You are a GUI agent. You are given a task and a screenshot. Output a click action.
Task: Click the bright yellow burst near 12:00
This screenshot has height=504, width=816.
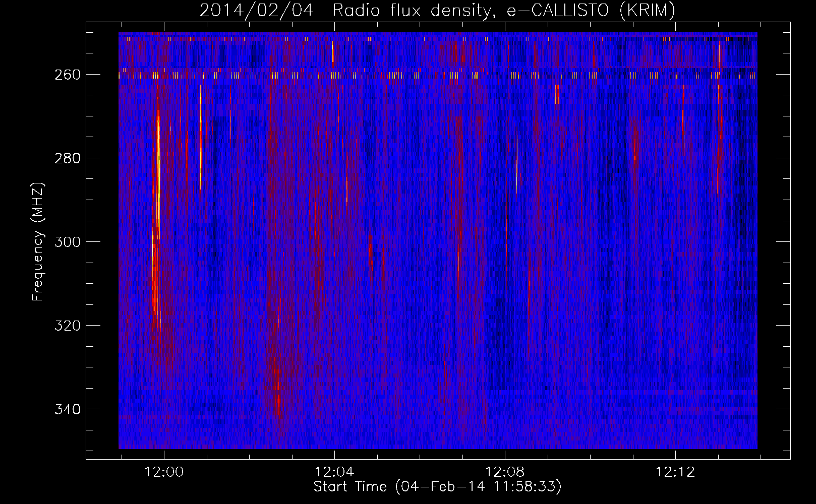pyautogui.click(x=158, y=176)
